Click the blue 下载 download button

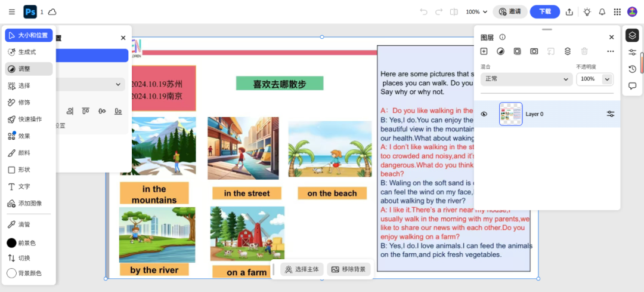pos(544,11)
